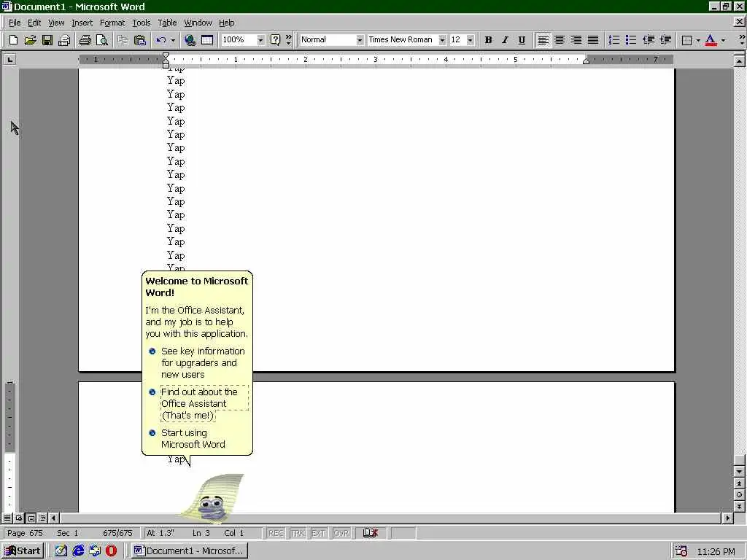This screenshot has height=560, width=747.
Task: Click the E-mail toolbar icon
Action: click(x=64, y=40)
